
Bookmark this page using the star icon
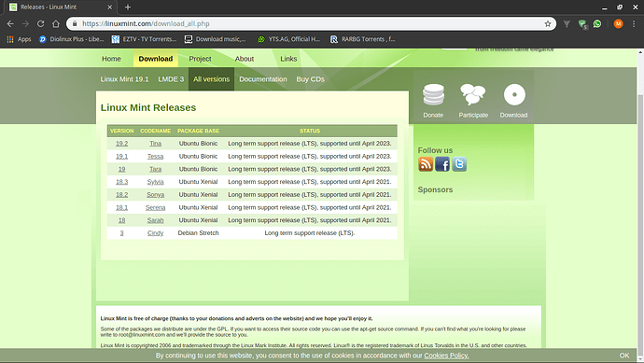tap(548, 24)
